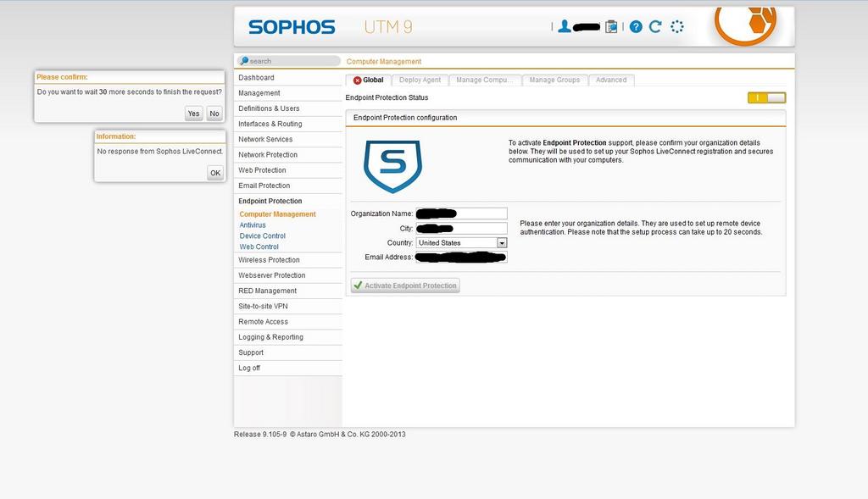The image size is (868, 499).
Task: Select Email Protection in sidebar
Action: point(288,186)
